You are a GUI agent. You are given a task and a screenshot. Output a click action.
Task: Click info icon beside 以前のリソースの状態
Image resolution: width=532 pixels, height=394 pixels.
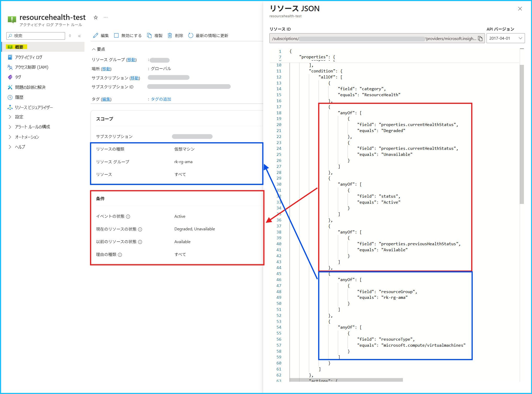tap(140, 242)
